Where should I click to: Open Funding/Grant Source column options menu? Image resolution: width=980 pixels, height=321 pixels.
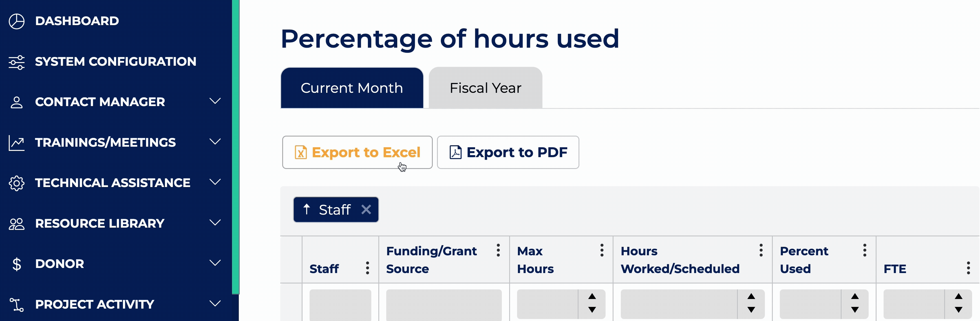[498, 250]
